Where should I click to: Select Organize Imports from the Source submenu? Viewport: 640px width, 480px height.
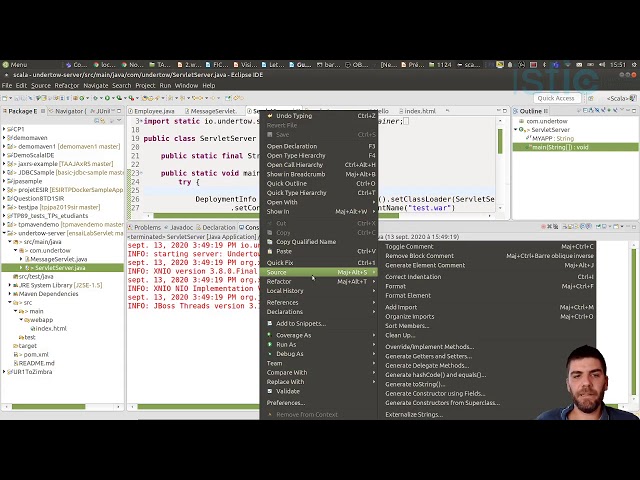click(409, 316)
